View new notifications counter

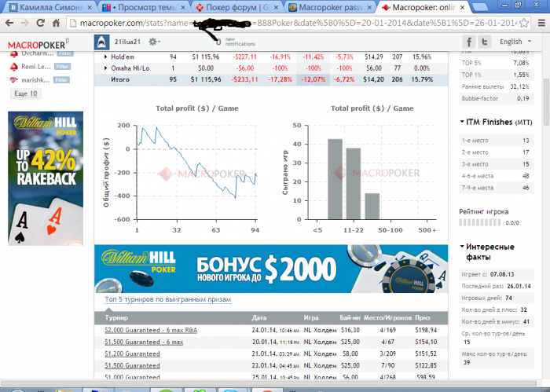[x=236, y=42]
